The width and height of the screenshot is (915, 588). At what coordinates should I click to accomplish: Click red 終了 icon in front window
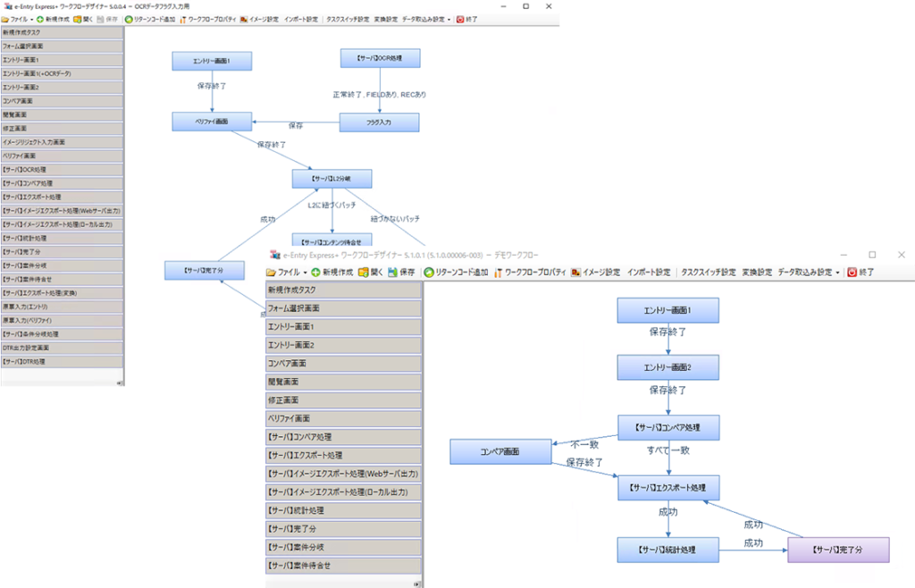point(852,272)
